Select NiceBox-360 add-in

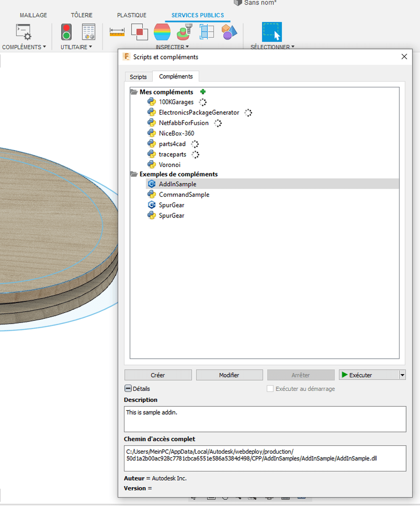pyautogui.click(x=176, y=133)
